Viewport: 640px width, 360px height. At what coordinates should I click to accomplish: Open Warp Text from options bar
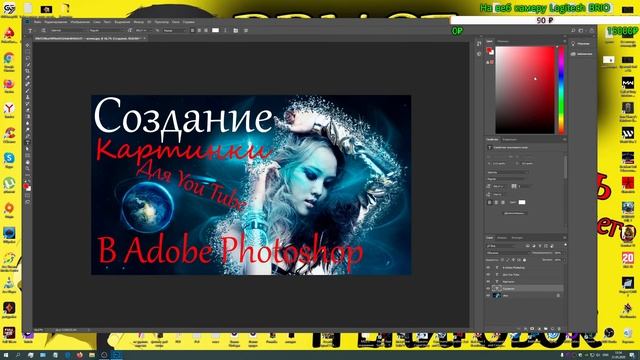(x=225, y=30)
